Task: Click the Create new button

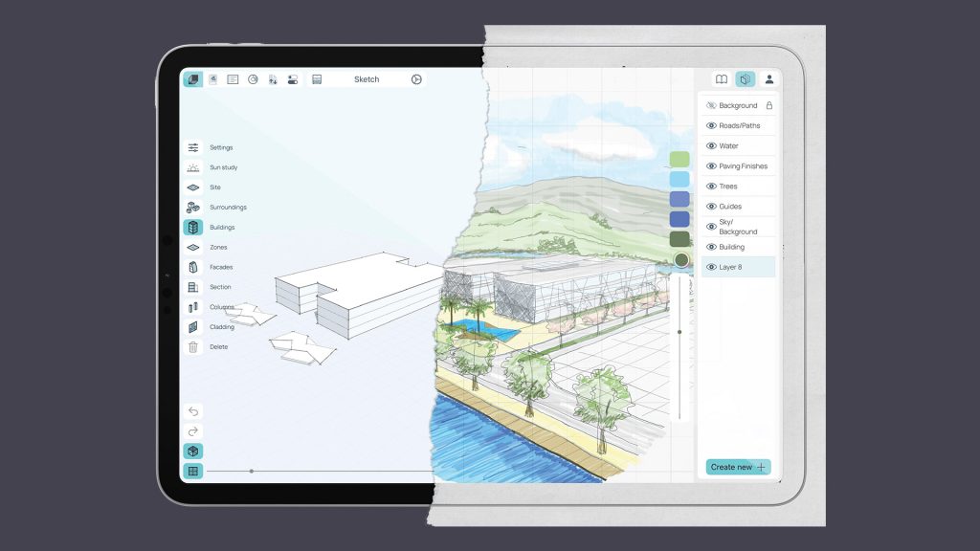Action: coord(738,466)
